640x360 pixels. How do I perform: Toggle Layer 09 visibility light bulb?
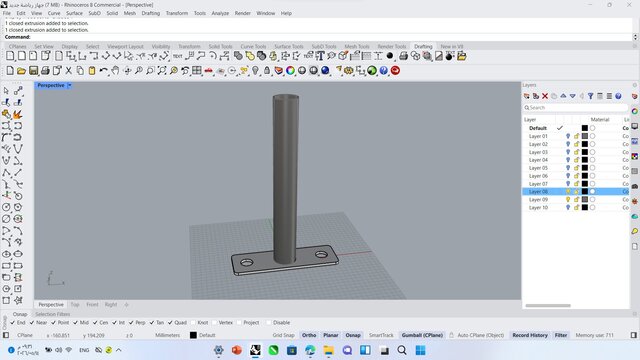click(568, 200)
